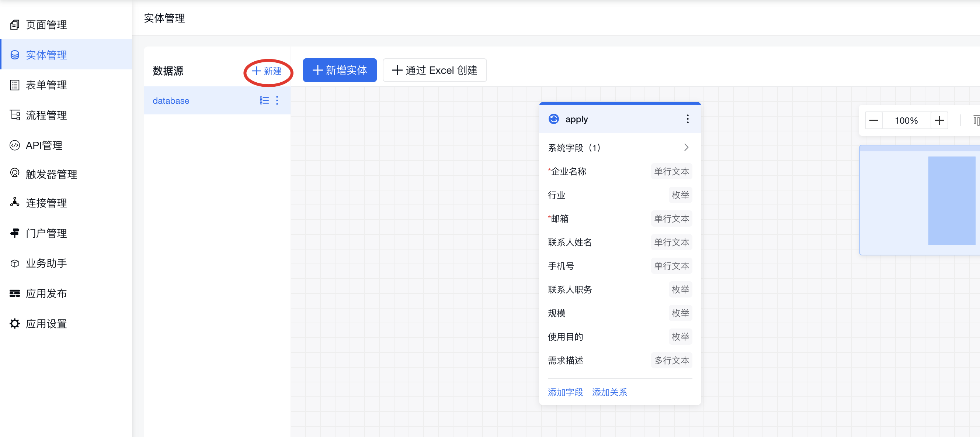Click the 100% zoom value
Image resolution: width=980 pixels, height=437 pixels.
tap(906, 121)
